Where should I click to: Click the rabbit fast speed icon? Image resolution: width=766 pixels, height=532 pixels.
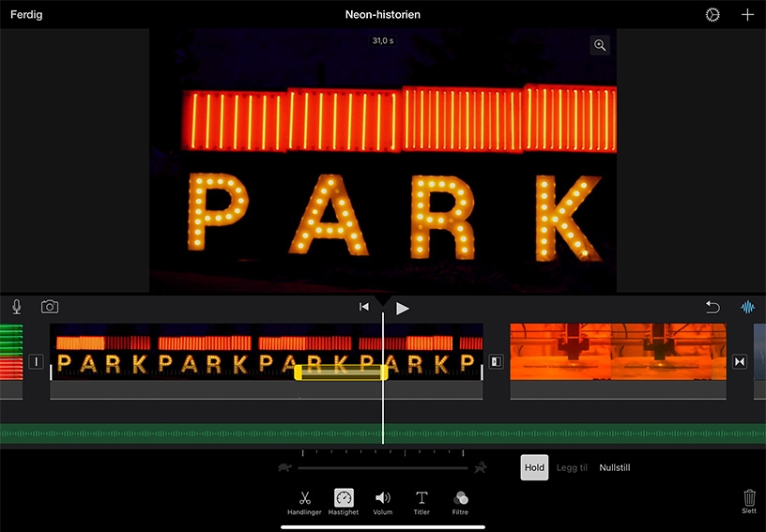point(481,467)
